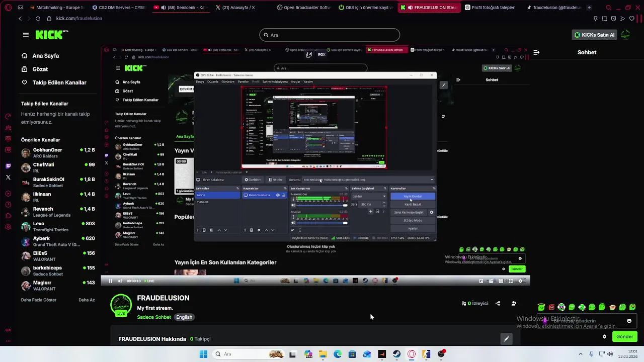The height and width of the screenshot is (362, 644).
Task: Go back with browser back arrow
Action: [20, 19]
